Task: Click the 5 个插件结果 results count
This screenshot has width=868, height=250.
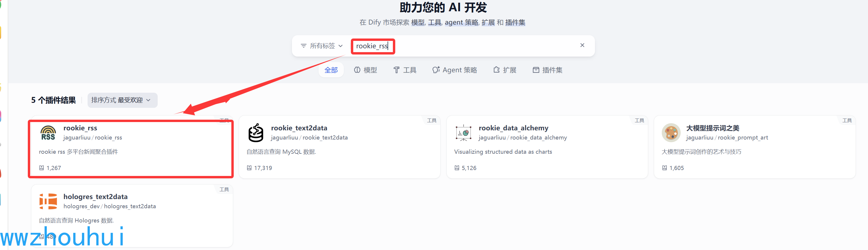Action: (53, 100)
